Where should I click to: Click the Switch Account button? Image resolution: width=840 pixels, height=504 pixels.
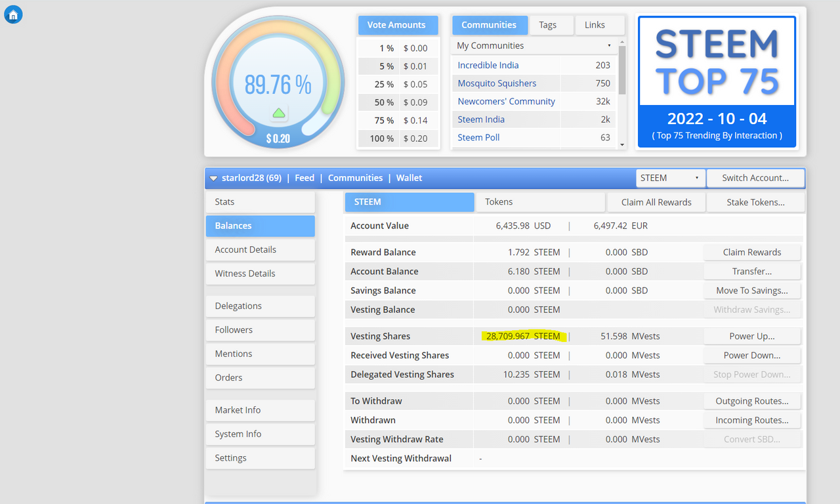tap(755, 178)
